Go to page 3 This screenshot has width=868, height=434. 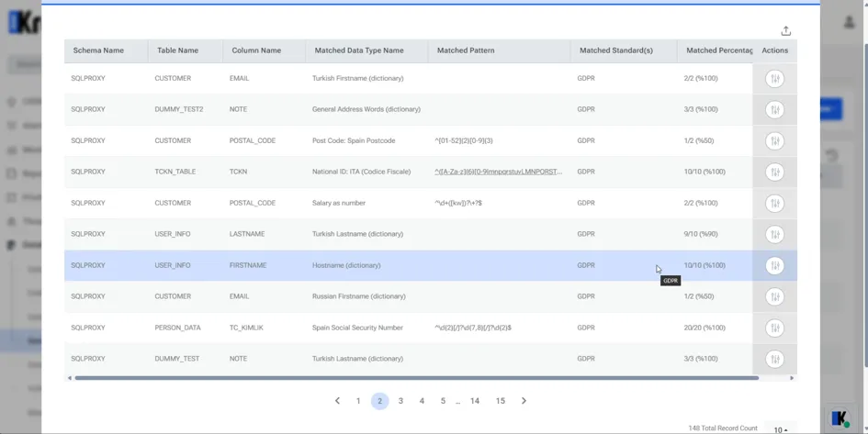coord(400,401)
